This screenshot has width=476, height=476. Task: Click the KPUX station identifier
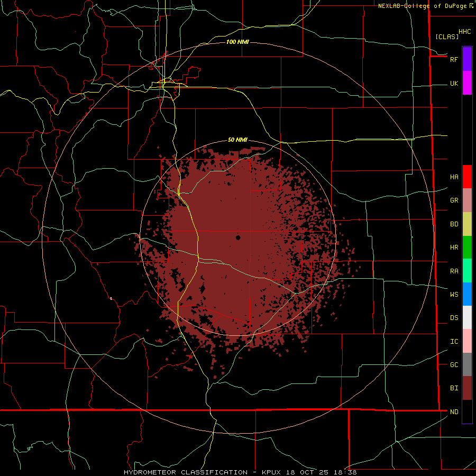[272, 472]
